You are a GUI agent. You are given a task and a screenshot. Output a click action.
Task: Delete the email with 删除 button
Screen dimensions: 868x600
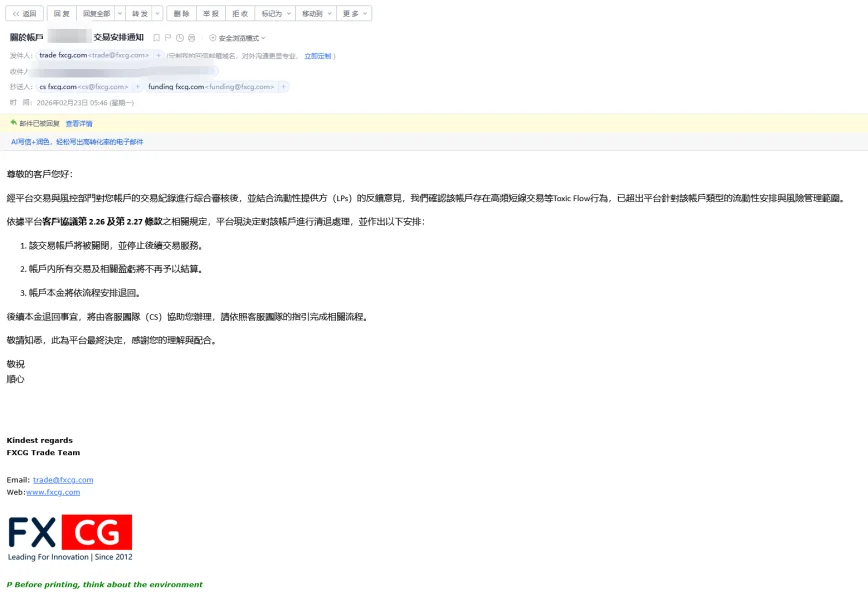click(182, 13)
